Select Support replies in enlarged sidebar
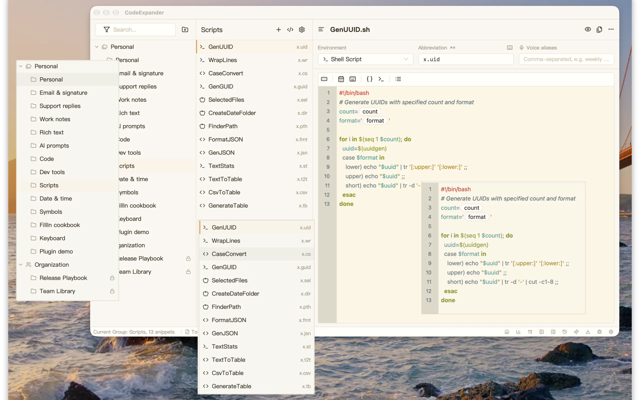The width and height of the screenshot is (640, 400). (x=67, y=106)
